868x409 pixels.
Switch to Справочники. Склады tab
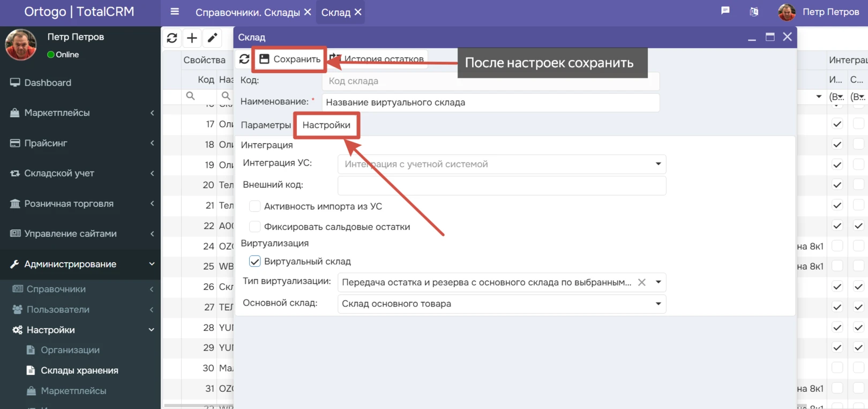pos(248,12)
